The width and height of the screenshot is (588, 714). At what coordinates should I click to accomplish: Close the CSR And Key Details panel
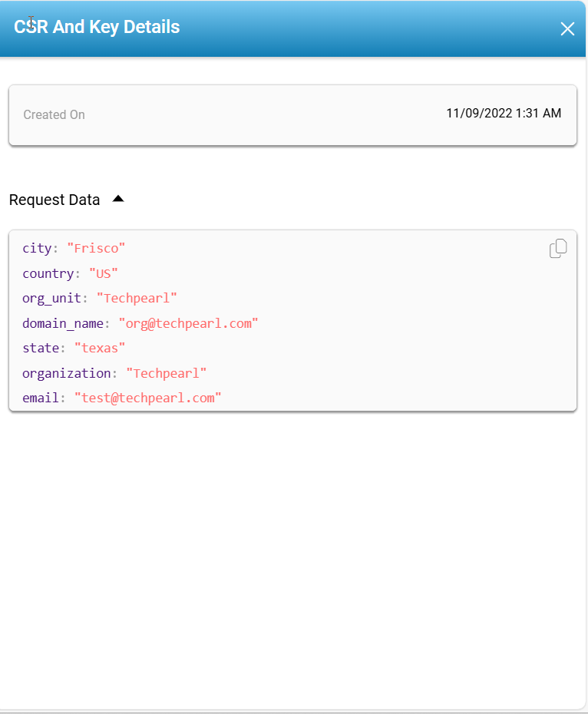pyautogui.click(x=567, y=29)
